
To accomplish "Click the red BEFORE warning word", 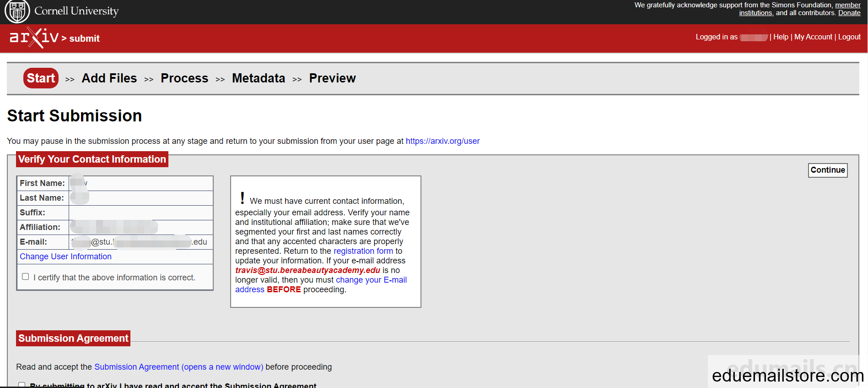I will tap(284, 290).
